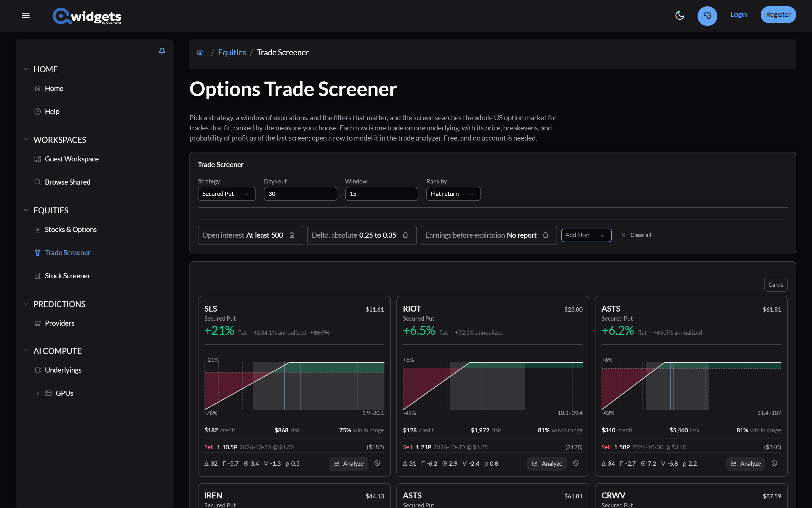Screen dimensions: 812x508
Task: Click Providers crown icon
Action: (x=37, y=323)
